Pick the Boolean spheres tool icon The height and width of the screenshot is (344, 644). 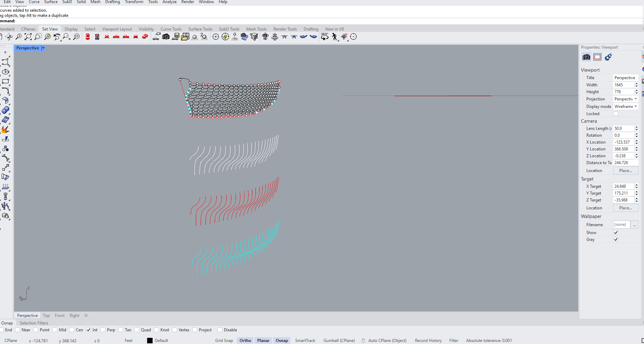[5, 110]
